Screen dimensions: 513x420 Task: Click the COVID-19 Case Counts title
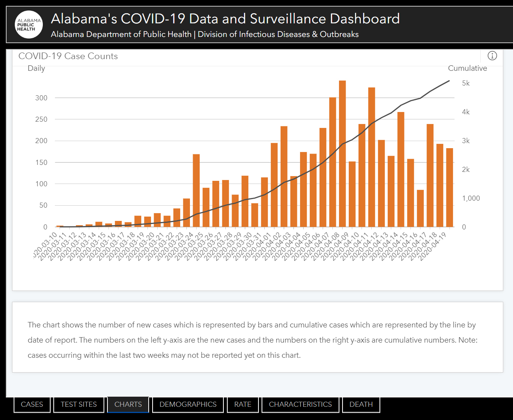[68, 56]
